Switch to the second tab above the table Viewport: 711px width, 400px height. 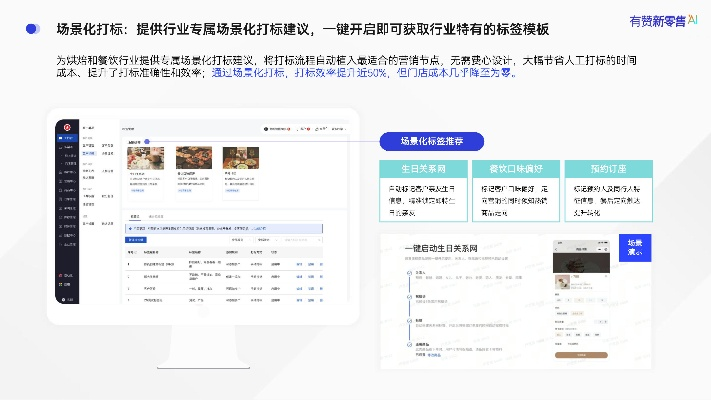[156, 216]
